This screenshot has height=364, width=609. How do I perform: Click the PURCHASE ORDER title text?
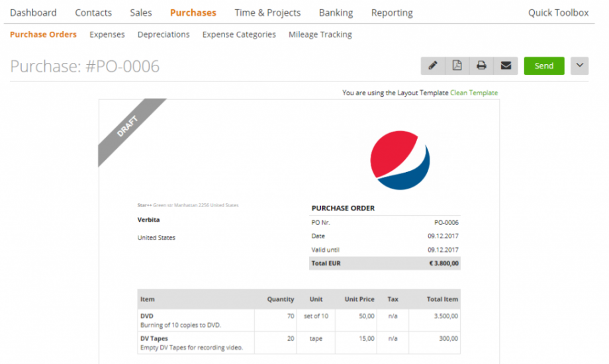pos(343,208)
